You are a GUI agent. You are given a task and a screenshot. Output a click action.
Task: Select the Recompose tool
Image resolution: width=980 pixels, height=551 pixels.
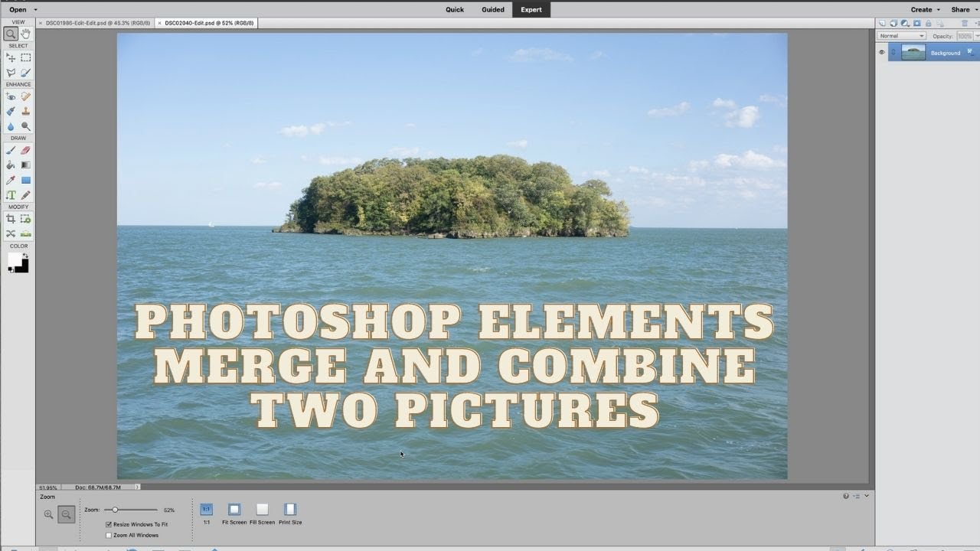pyautogui.click(x=26, y=219)
